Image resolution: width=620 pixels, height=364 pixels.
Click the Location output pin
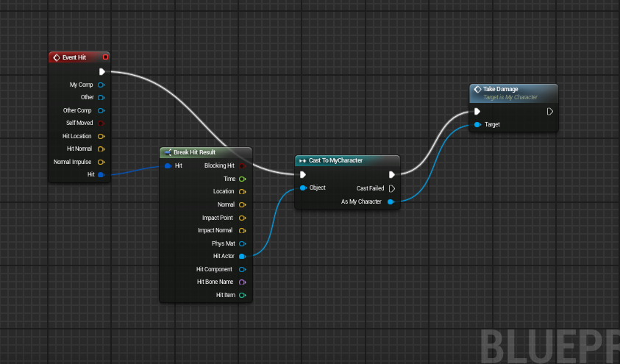pos(243,192)
